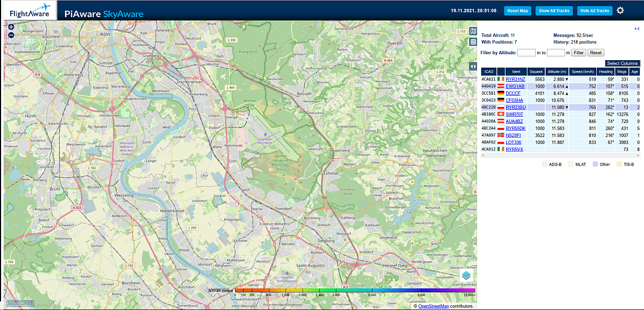Sort table by Heading column

(606, 71)
